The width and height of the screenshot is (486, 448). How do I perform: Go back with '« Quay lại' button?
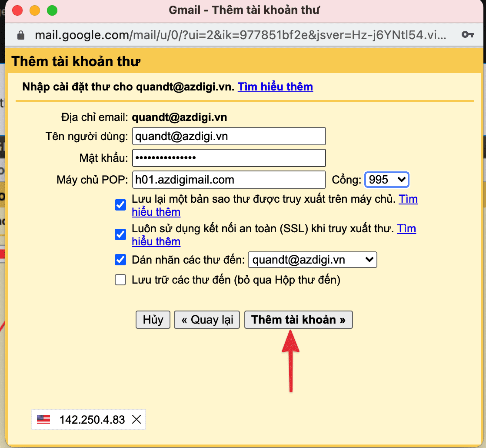click(x=207, y=320)
